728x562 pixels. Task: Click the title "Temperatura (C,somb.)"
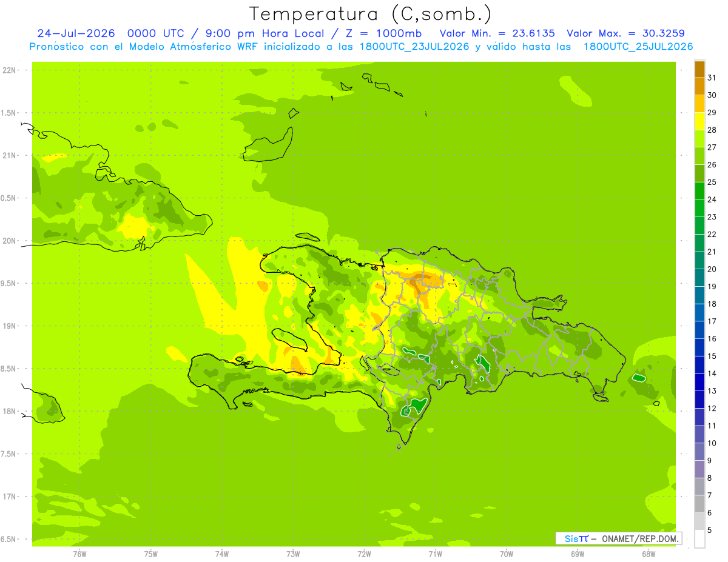(x=370, y=14)
